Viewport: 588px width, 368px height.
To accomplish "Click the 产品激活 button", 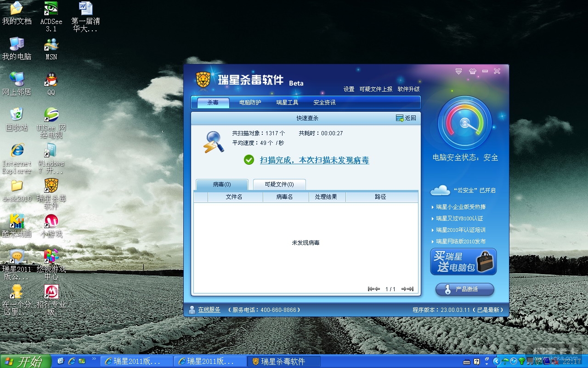I will (465, 289).
